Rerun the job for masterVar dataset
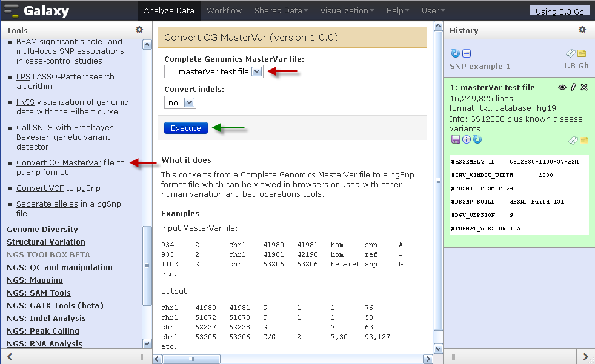The height and width of the screenshot is (364, 595). 477,139
